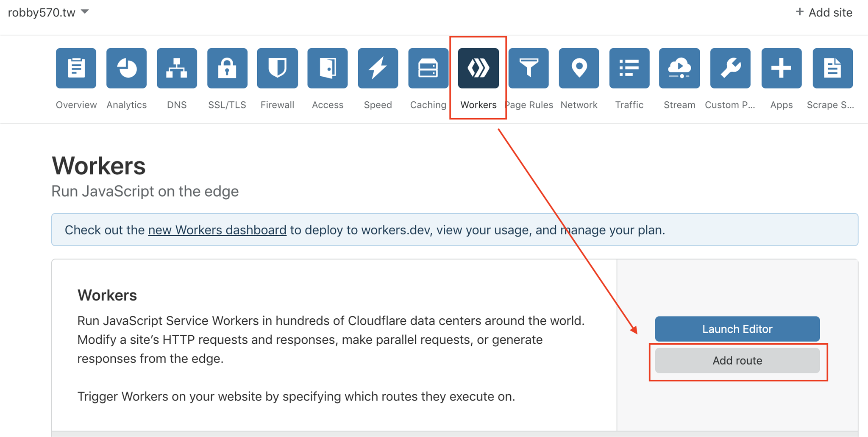Image resolution: width=868 pixels, height=437 pixels.
Task: Click the Network label in the navigation
Action: (579, 105)
